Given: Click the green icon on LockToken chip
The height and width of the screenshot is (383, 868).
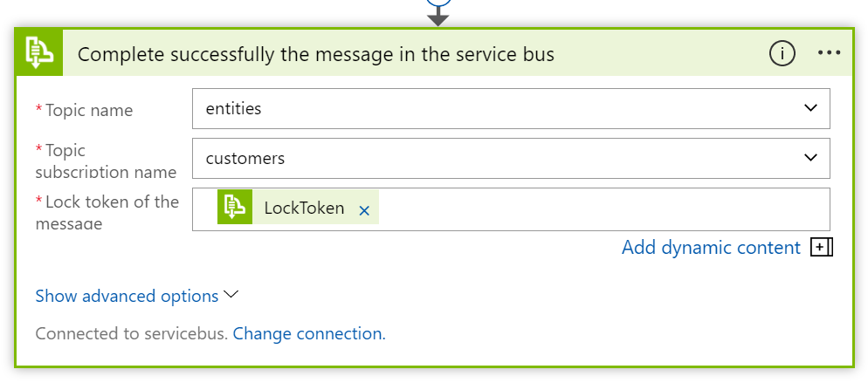Looking at the screenshot, I should (x=235, y=208).
